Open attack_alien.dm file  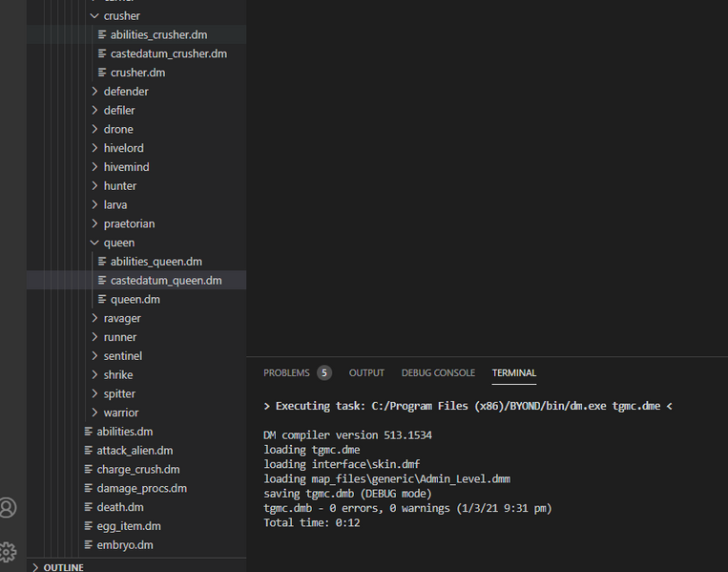[135, 451]
